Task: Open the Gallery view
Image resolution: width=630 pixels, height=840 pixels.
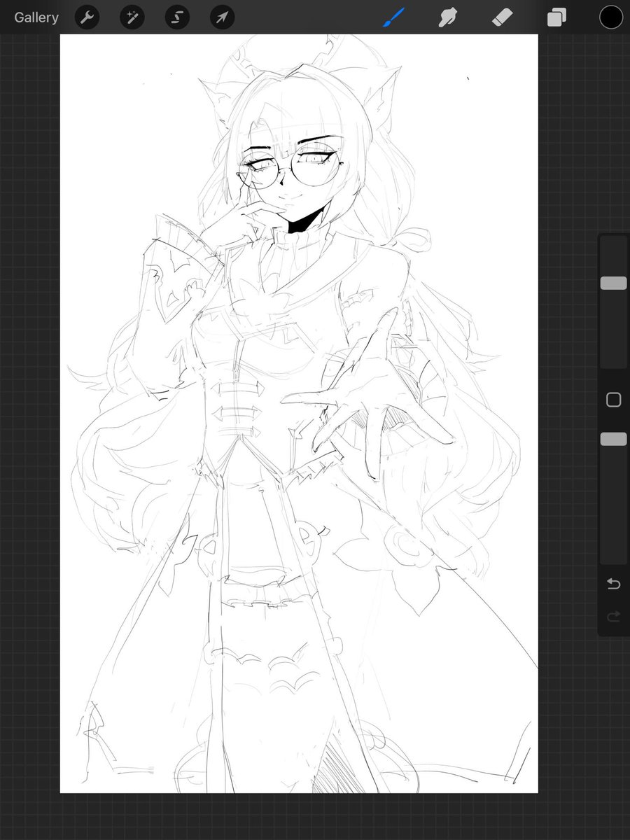Action: [36, 17]
